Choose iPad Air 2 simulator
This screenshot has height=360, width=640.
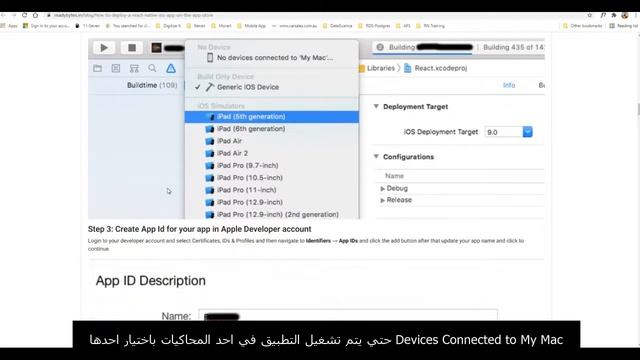coord(271,153)
